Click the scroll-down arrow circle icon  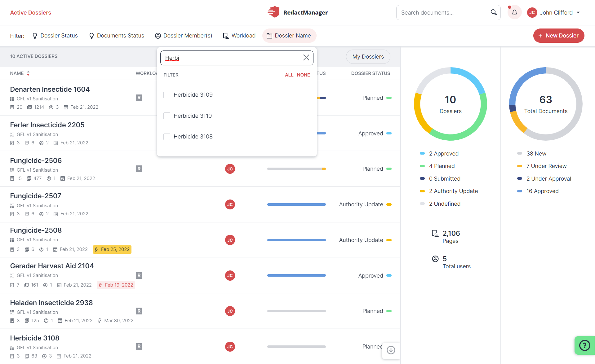391,350
